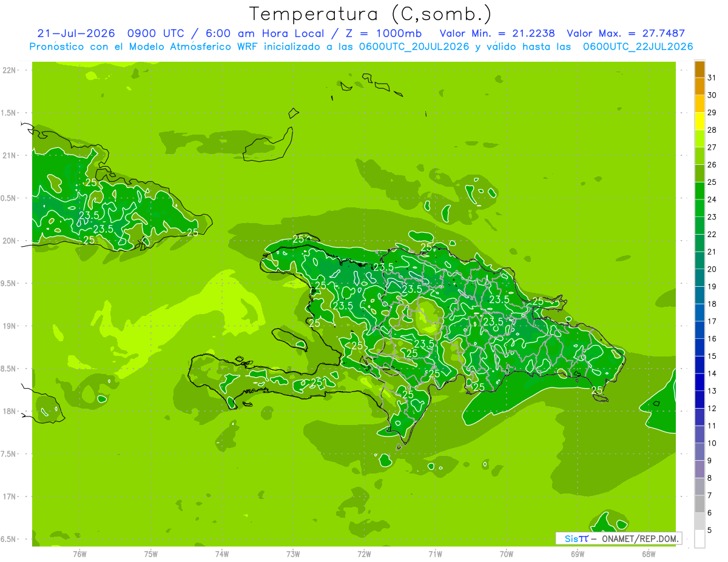Click the '68W' longitude axis label
Image resolution: width=728 pixels, height=562 pixels.
tap(649, 554)
